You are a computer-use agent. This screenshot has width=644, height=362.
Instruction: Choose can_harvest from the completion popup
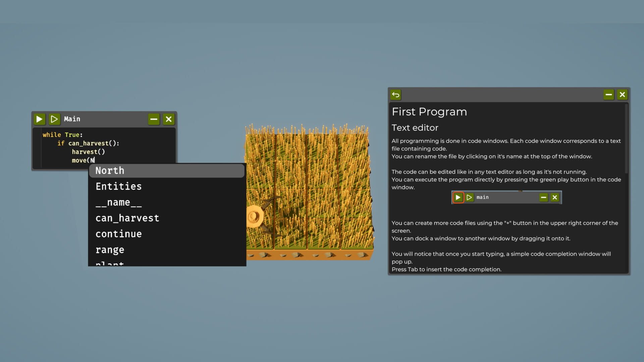(127, 218)
